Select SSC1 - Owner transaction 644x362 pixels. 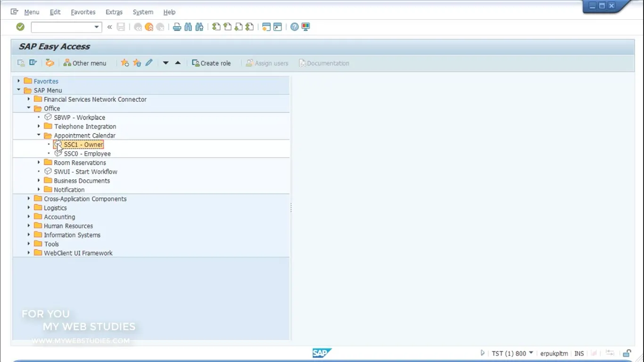pyautogui.click(x=83, y=145)
